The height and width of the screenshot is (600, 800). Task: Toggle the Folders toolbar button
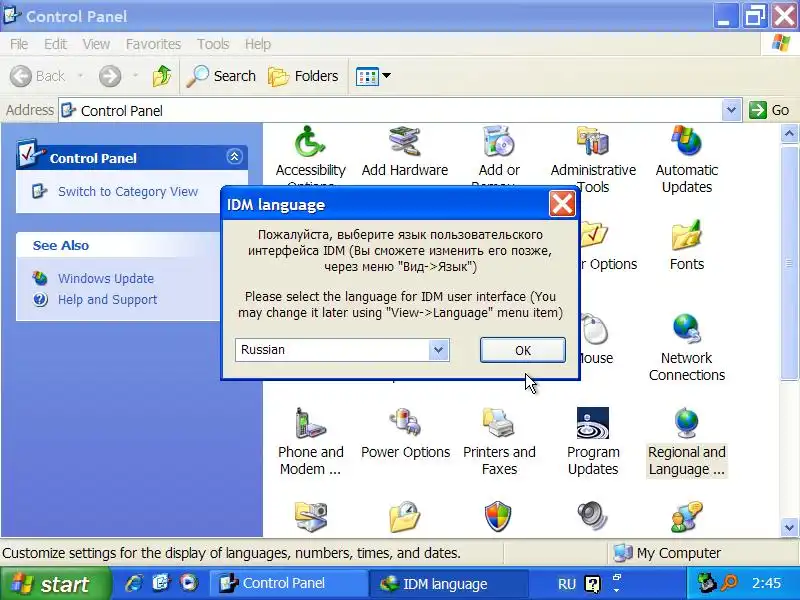point(303,76)
